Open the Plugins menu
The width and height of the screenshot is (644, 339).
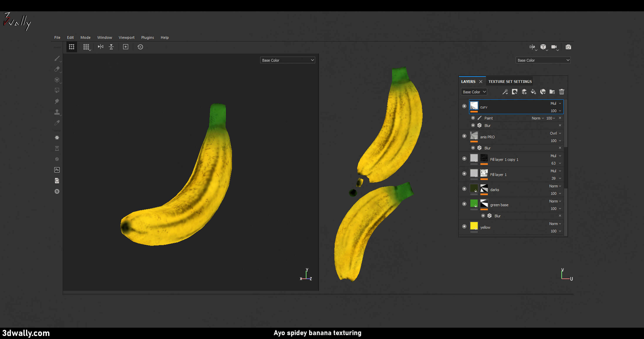pos(147,37)
